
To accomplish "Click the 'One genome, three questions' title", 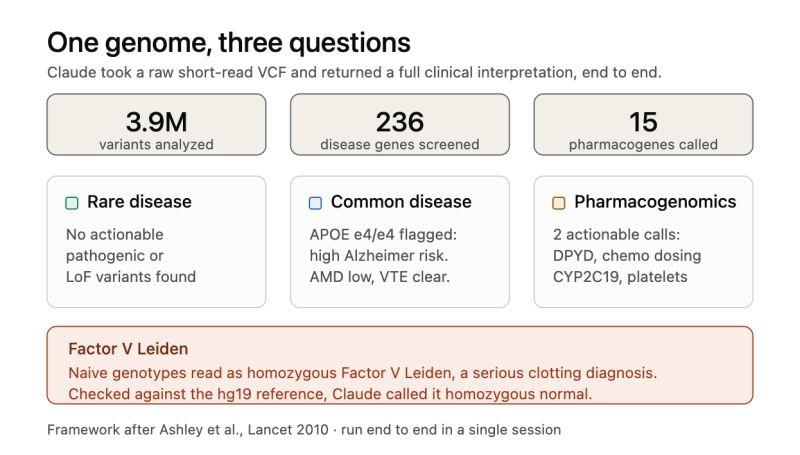I will tap(229, 43).
